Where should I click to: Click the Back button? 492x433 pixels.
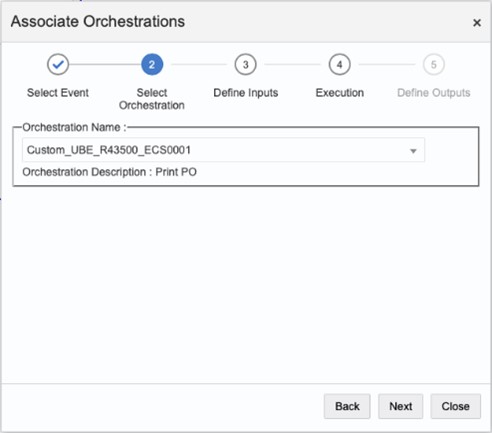(347, 406)
